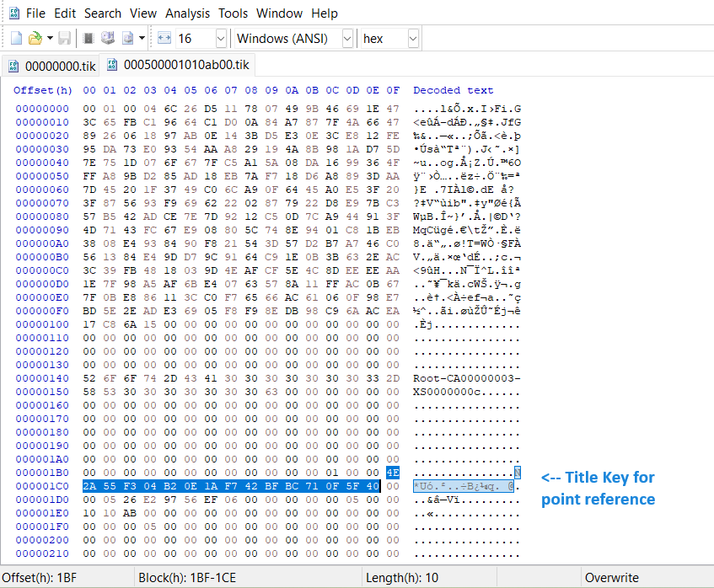
Task: Click the Decoded text column header
Action: pos(453,90)
